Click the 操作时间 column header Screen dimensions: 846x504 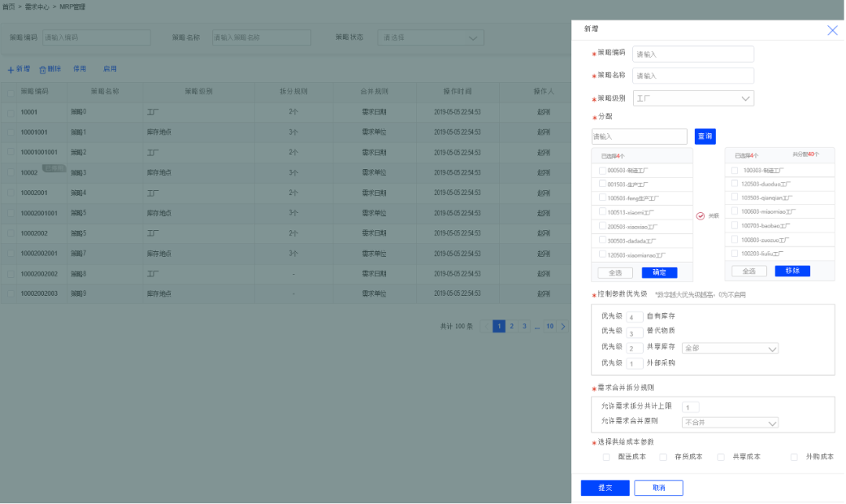click(457, 92)
